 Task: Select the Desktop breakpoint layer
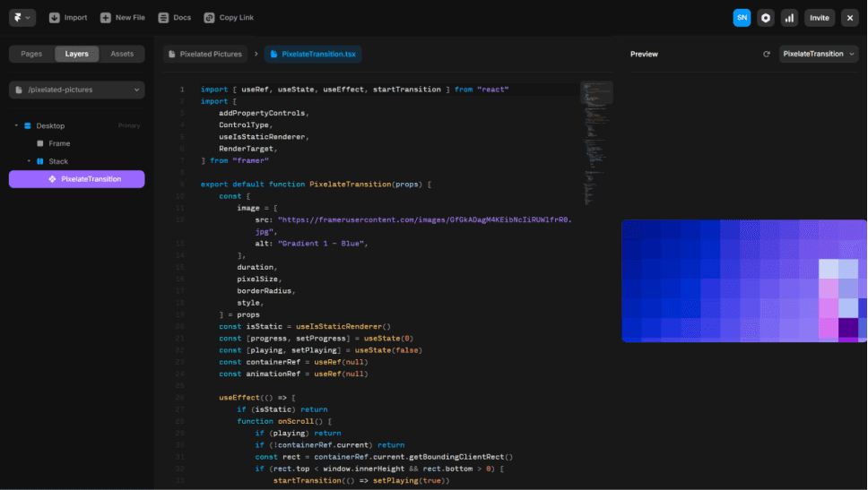tap(77, 125)
